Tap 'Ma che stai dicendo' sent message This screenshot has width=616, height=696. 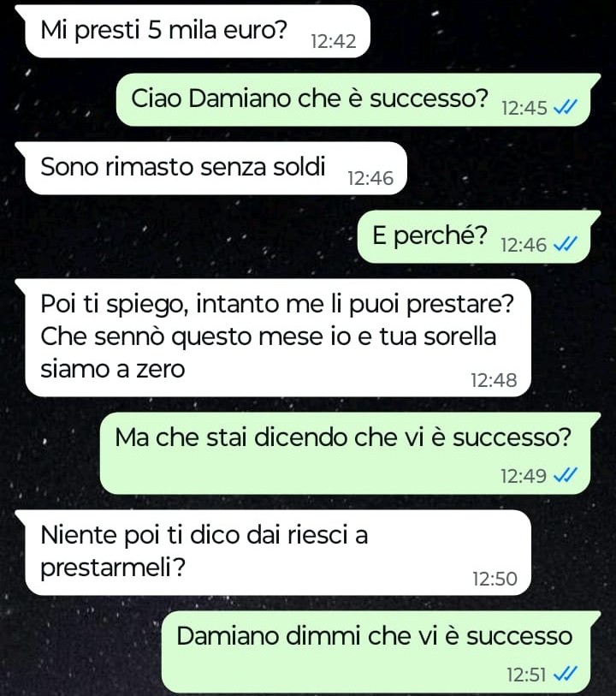[x=345, y=453]
